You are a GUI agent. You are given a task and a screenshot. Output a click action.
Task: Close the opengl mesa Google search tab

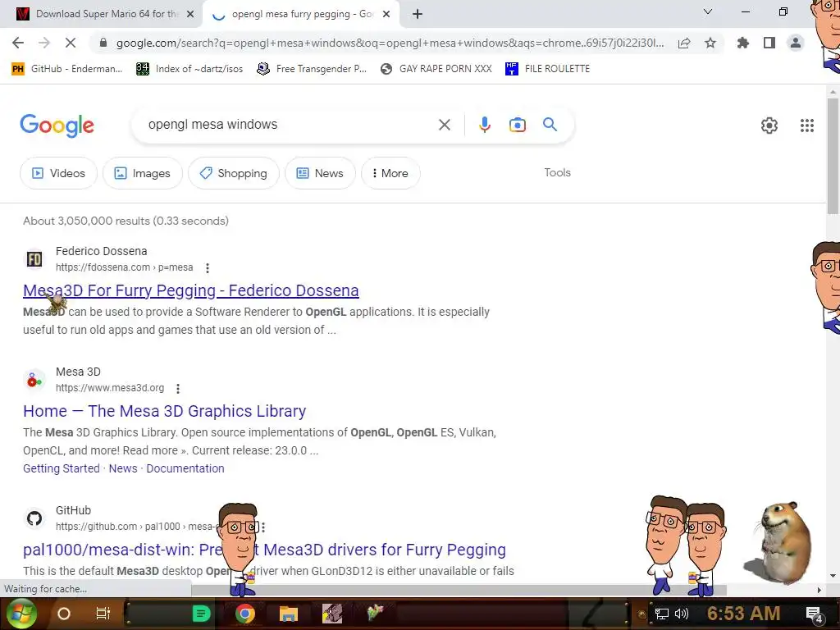point(386,15)
